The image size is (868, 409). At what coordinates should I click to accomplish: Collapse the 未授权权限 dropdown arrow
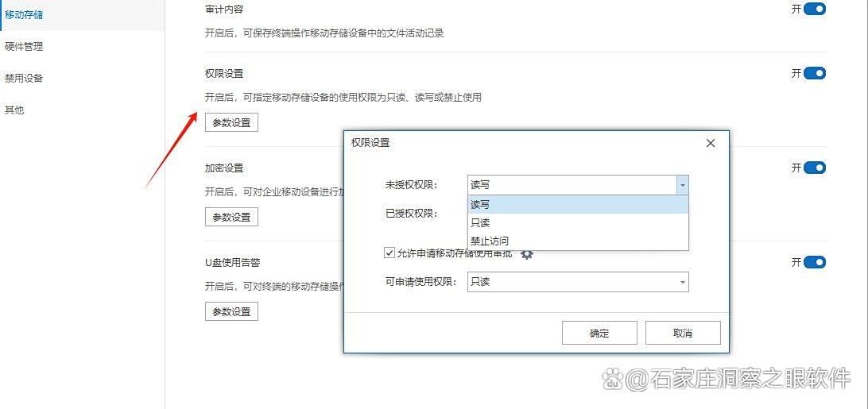[681, 185]
